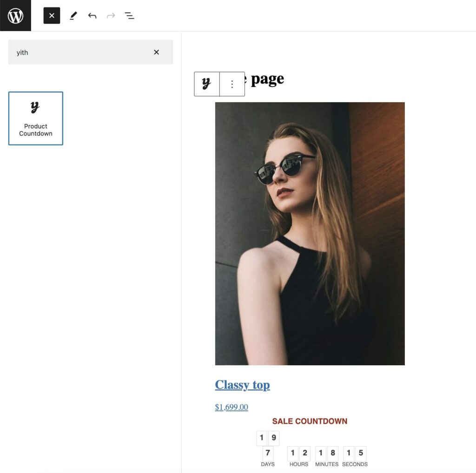Undo the last change
Image resolution: width=476 pixels, height=473 pixels.
click(x=92, y=15)
